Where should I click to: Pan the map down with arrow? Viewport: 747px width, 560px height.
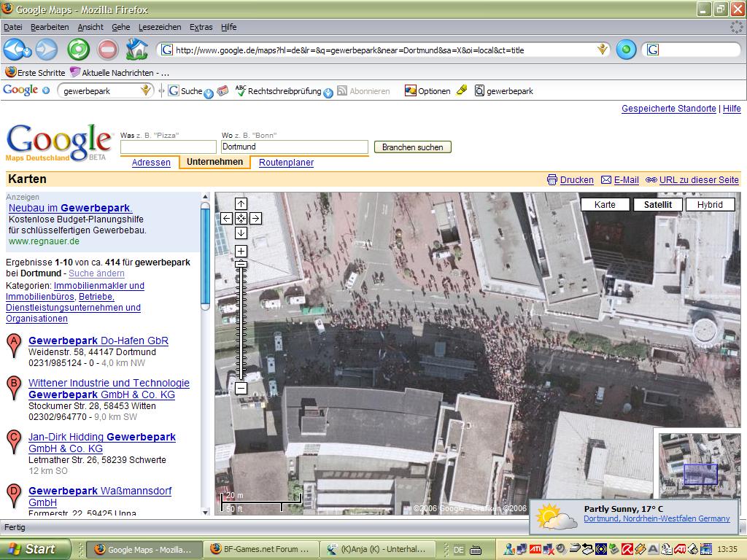(x=241, y=233)
